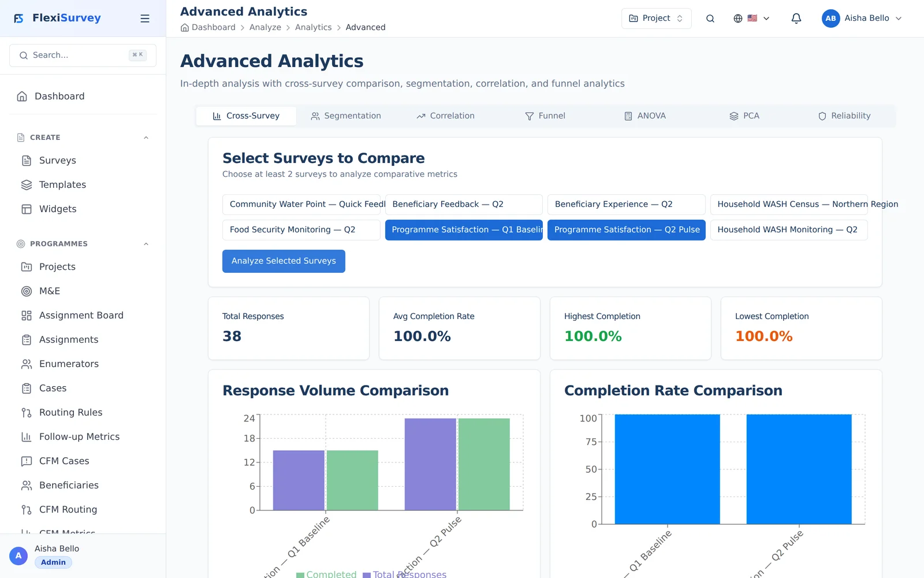Deselect Programme Satisfaction — Q2 Pulse survey
Screen dimensions: 924x578
627,230
